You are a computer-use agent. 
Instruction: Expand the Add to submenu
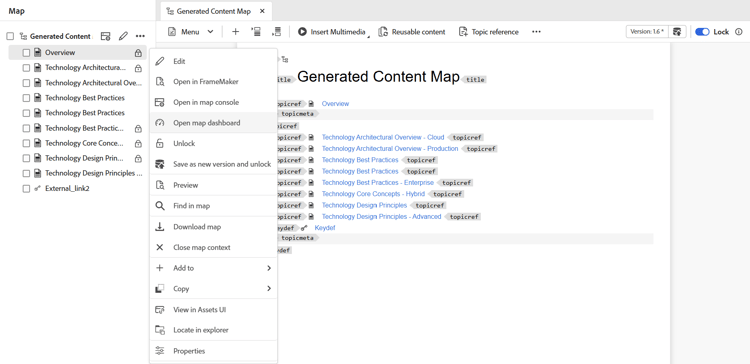click(213, 268)
